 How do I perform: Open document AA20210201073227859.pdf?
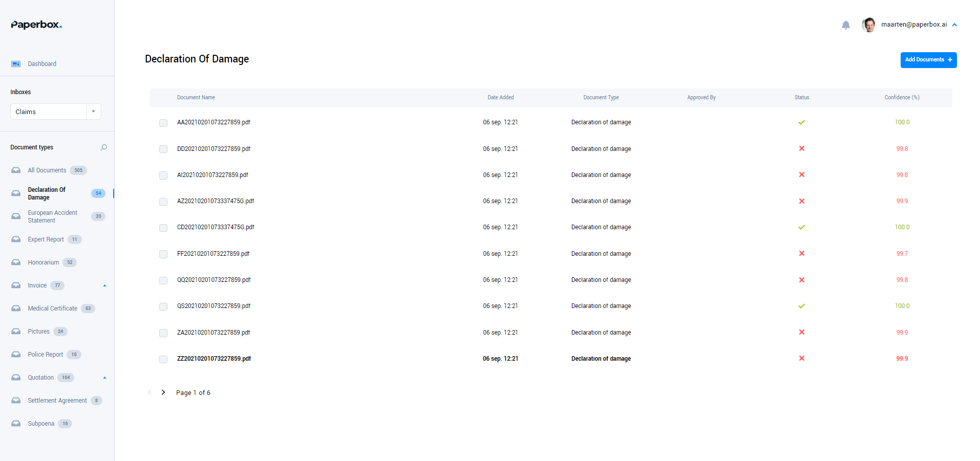pos(214,122)
